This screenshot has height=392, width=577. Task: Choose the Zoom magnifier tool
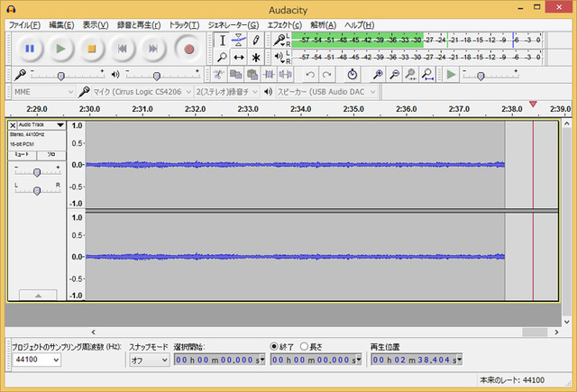222,58
